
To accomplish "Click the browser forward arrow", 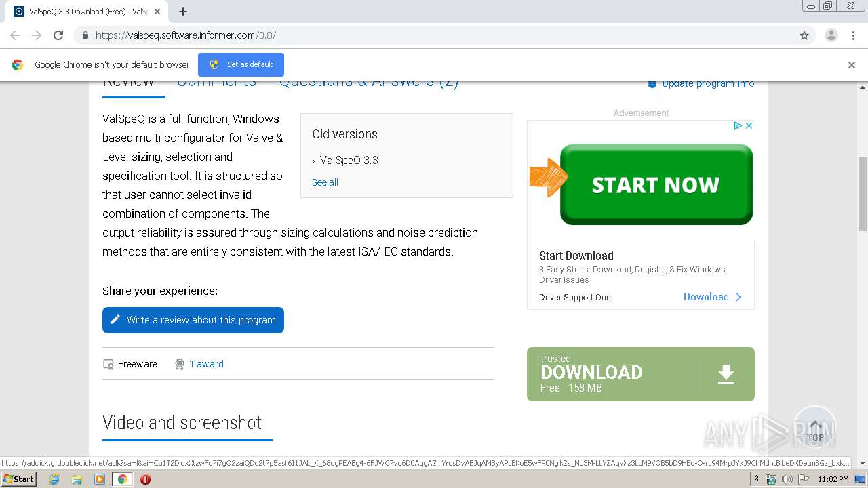I will 37,35.
